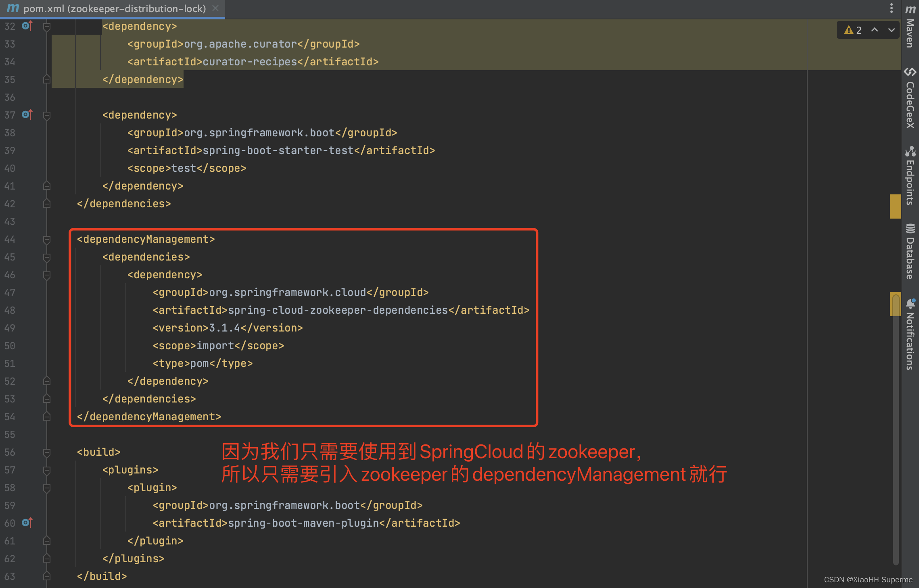Click the CodeGeeX icon in right sidebar

click(910, 72)
